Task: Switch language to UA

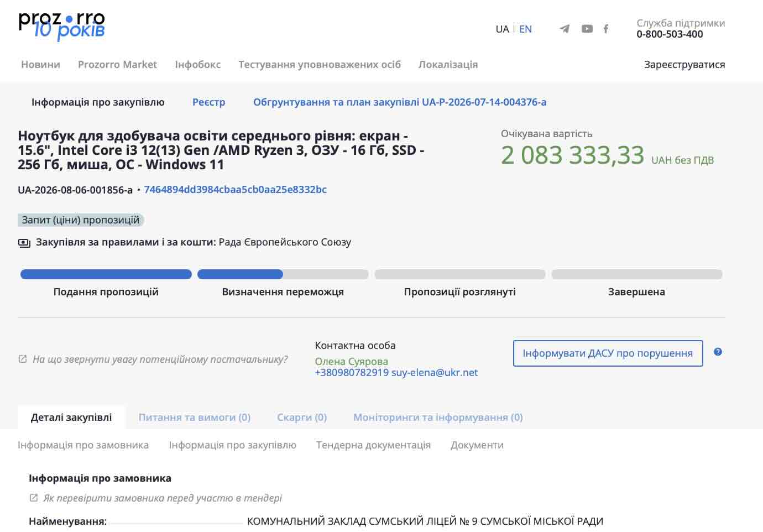Action: coord(502,29)
